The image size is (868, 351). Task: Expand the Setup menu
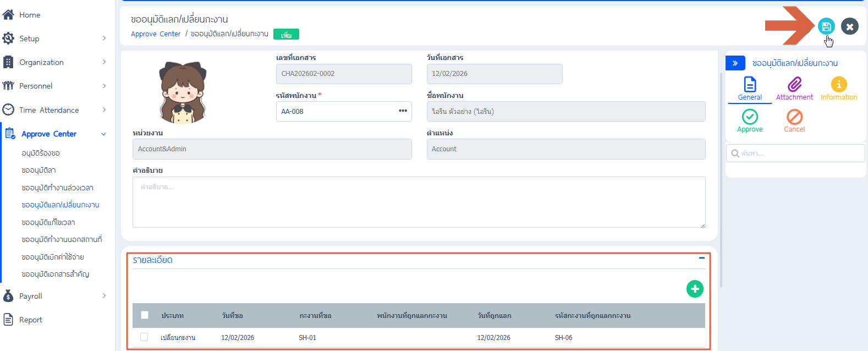[55, 39]
